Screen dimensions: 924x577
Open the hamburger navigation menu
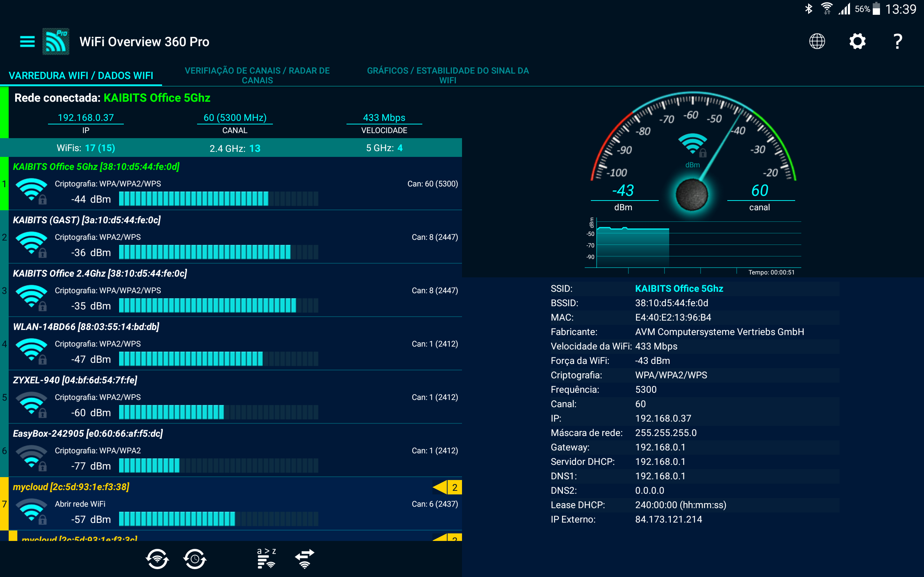[x=27, y=41]
